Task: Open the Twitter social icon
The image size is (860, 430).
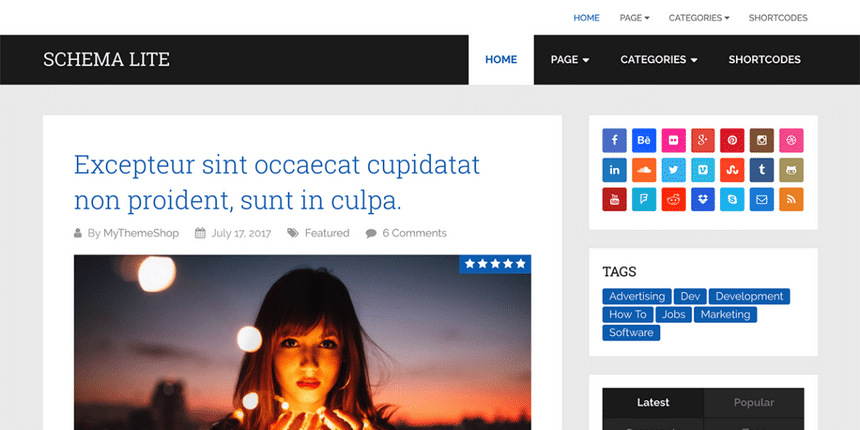Action: (x=674, y=170)
